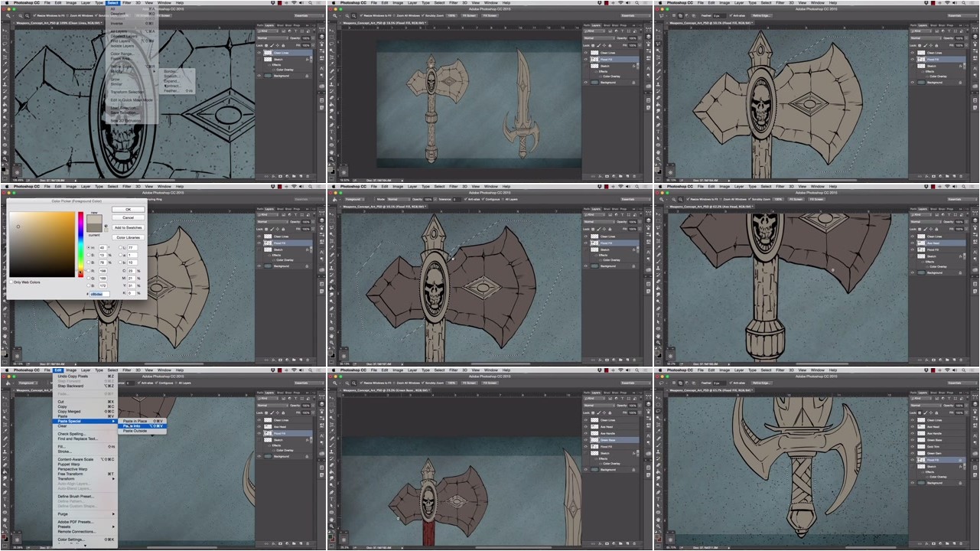This screenshot has width=980, height=551.
Task: Open Spotlight search in the Color Picker frame
Action: click(x=310, y=186)
